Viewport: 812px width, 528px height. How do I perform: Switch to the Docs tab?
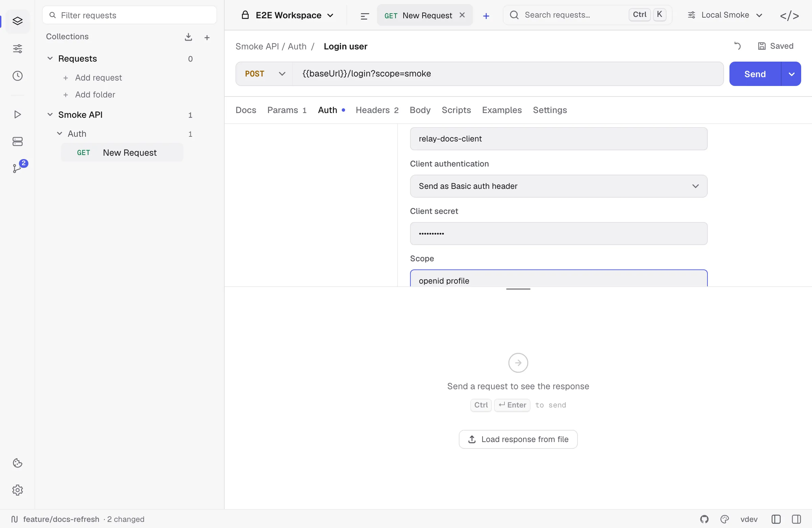[x=246, y=110]
